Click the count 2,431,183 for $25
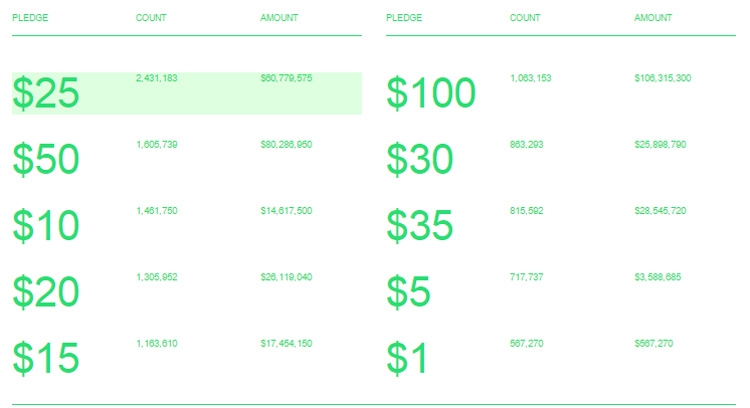The width and height of the screenshot is (750, 408). click(156, 78)
